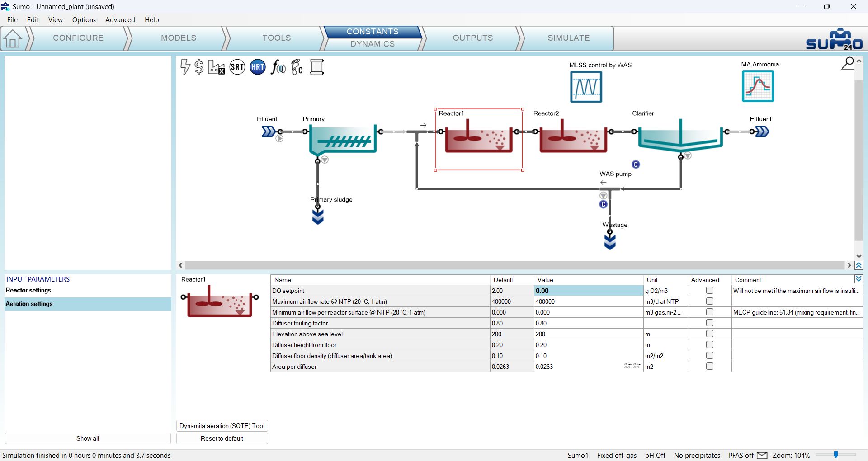Screen dimensions: 868x461
Task: Open the SRT calculator icon
Action: [237, 67]
